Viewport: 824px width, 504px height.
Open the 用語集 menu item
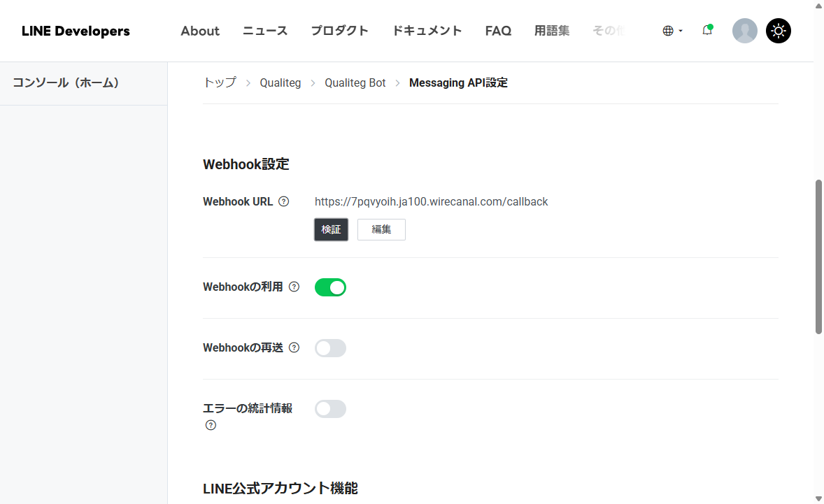(x=552, y=31)
